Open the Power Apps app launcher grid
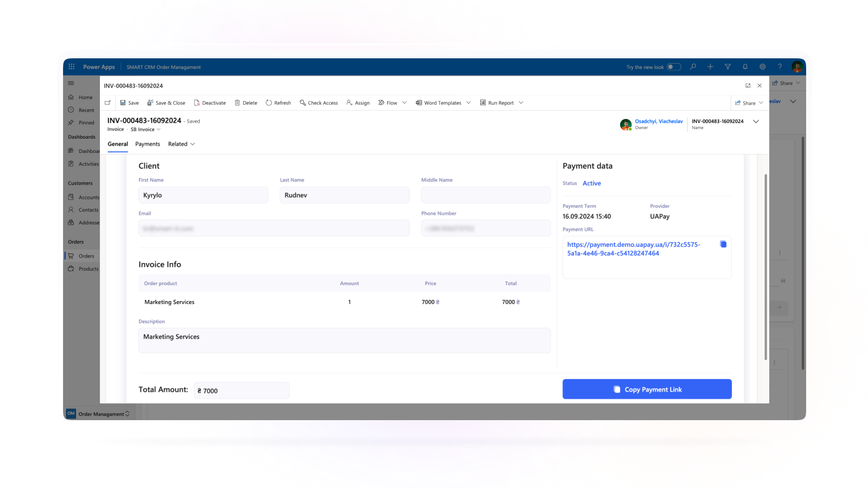This screenshot has height=488, width=868. 71,67
